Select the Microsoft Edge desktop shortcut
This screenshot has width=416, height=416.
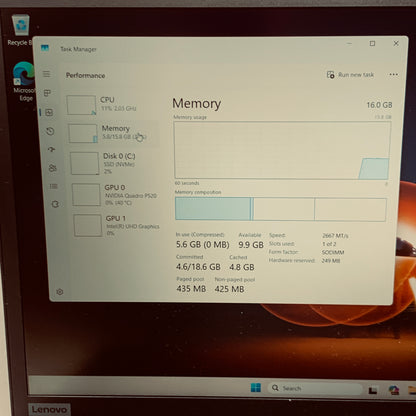coord(23,82)
